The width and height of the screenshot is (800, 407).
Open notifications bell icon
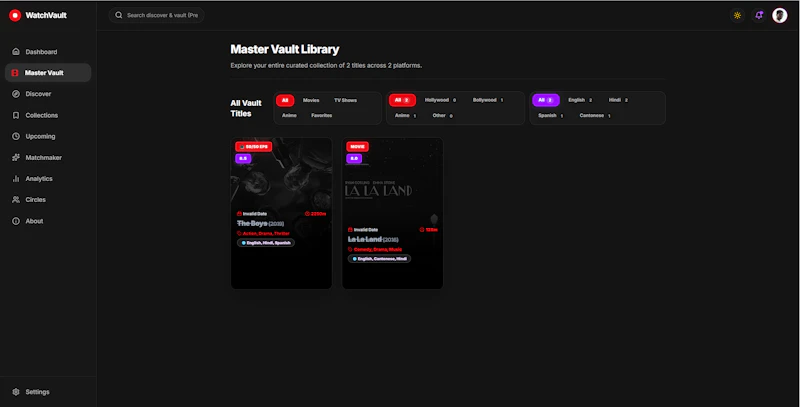pos(759,15)
